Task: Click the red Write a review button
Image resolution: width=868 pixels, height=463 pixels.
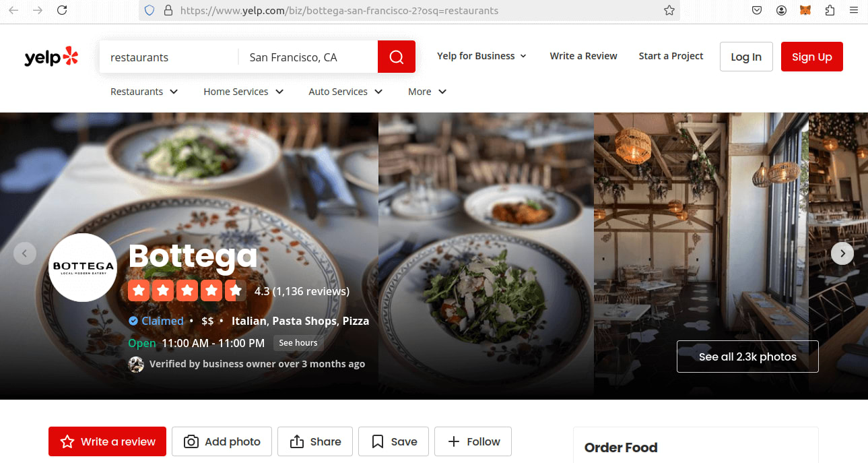Action: coord(107,441)
